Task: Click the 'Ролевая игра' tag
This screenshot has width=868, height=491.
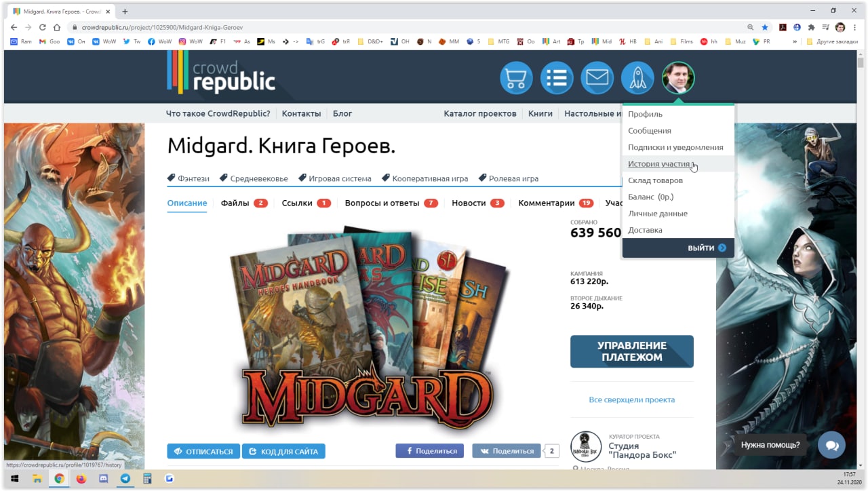Action: [x=509, y=178]
